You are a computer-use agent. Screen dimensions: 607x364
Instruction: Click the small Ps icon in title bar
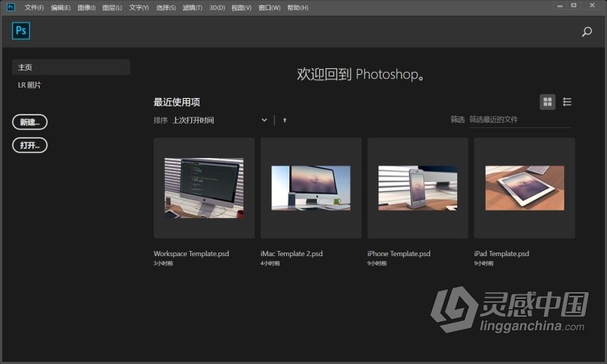tap(10, 7)
